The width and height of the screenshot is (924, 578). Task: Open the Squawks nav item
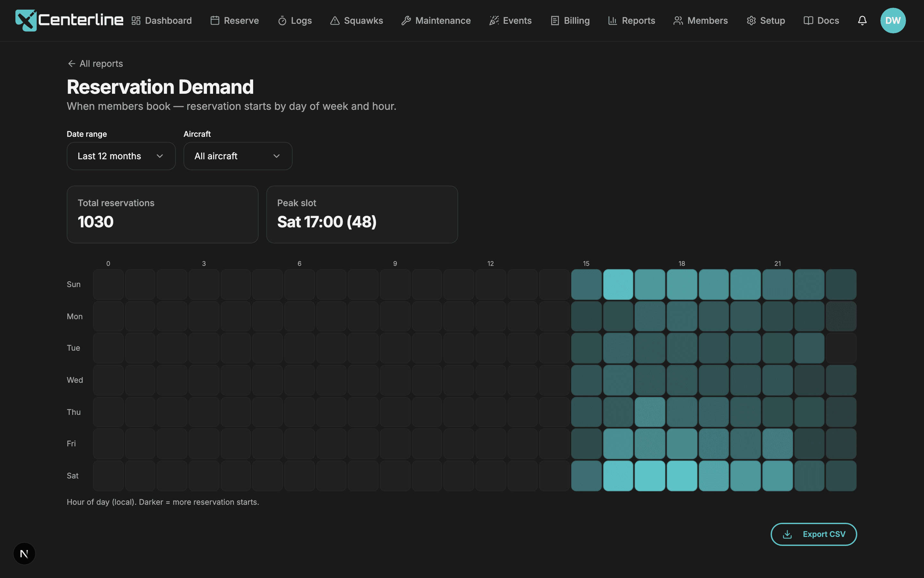click(357, 21)
